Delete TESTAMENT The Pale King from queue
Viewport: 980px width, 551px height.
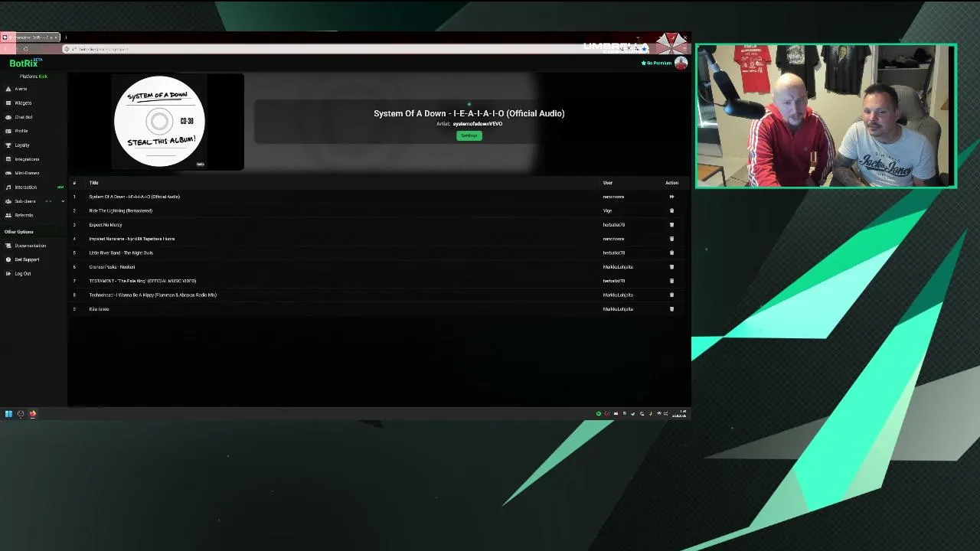click(671, 281)
